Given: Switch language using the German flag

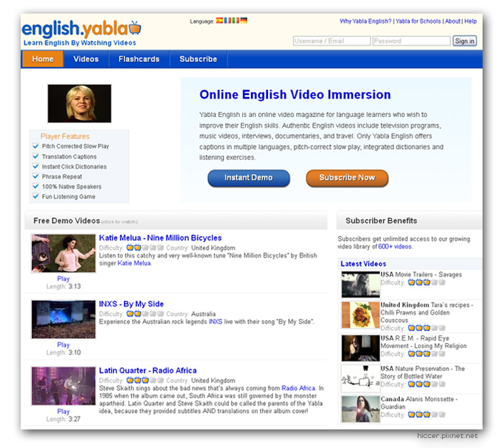Looking at the screenshot, I should click(x=244, y=21).
